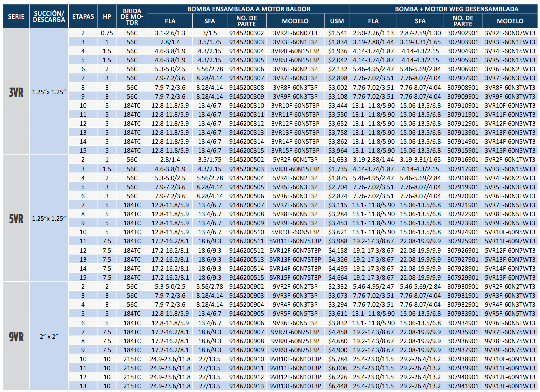This screenshot has height=392, width=540.
Task: Click the 2" x 2" suction/discharge cell
Action: (49, 336)
